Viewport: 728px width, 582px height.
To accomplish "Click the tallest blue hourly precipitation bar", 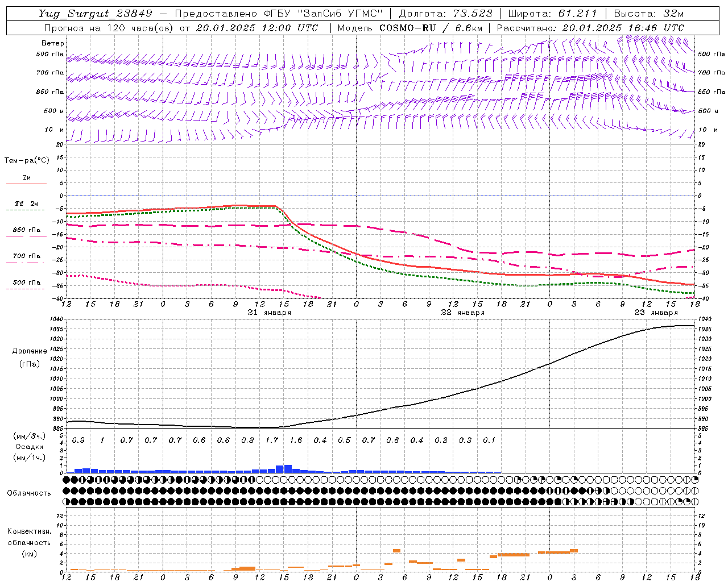I will pos(288,469).
